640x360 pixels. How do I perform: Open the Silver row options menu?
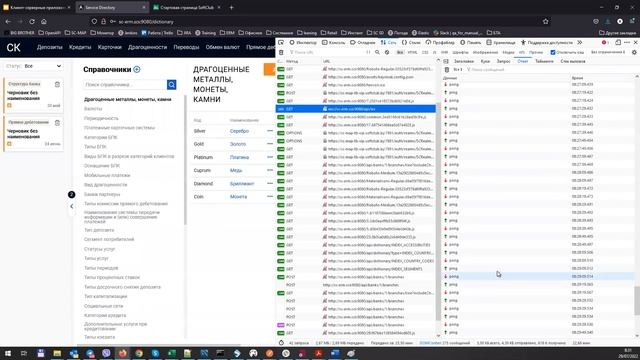[270, 131]
